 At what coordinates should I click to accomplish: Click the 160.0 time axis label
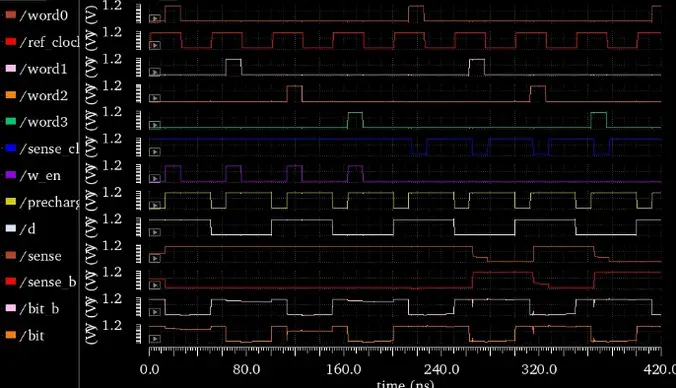pyautogui.click(x=344, y=369)
